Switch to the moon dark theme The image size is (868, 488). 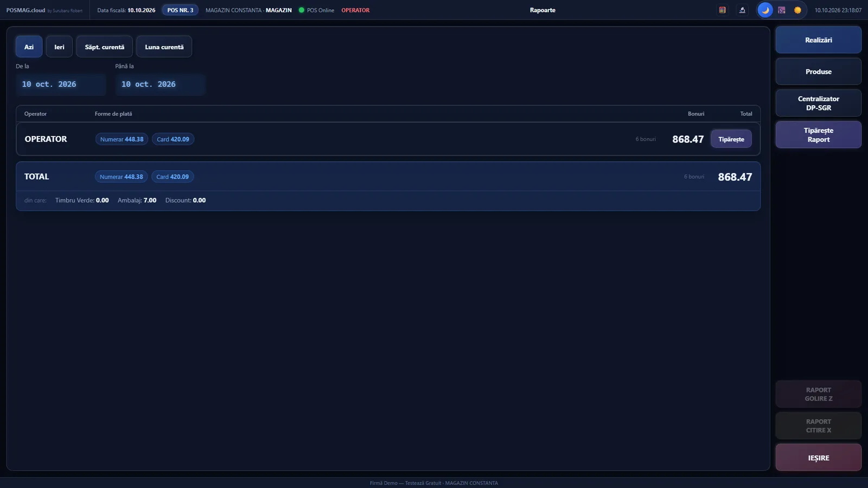(x=765, y=10)
